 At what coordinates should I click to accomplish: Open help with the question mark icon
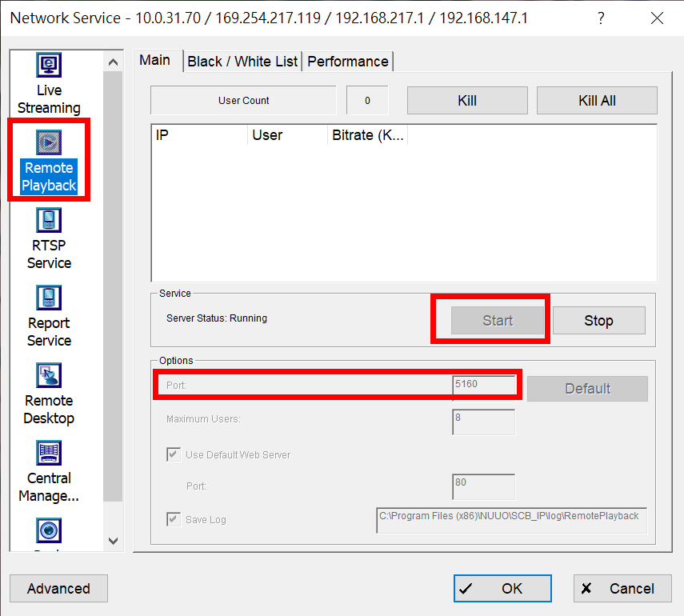[x=601, y=18]
